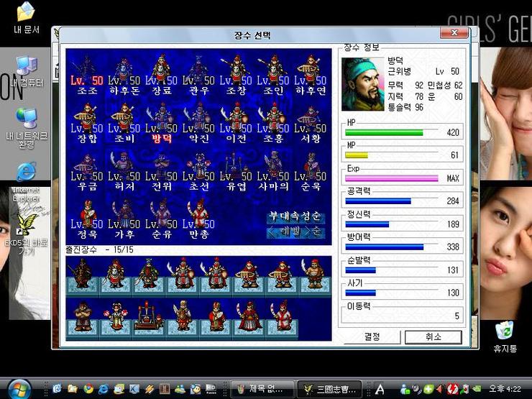Select general 정욱

(x=87, y=219)
